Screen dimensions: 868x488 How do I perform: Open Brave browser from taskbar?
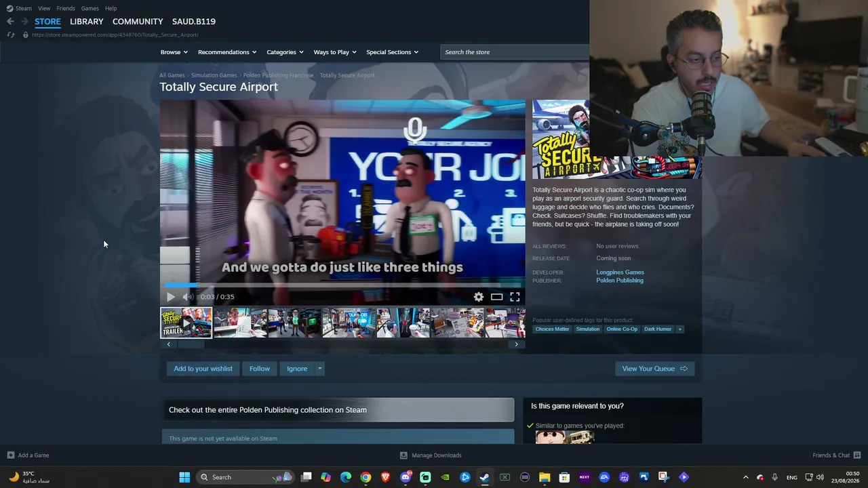(386, 477)
